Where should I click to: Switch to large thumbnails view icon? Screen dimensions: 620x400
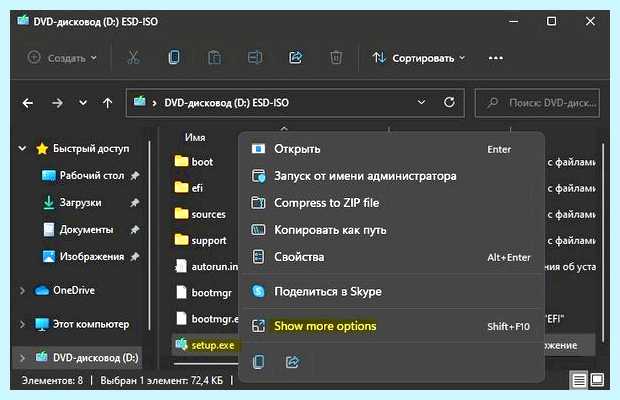coord(597,380)
